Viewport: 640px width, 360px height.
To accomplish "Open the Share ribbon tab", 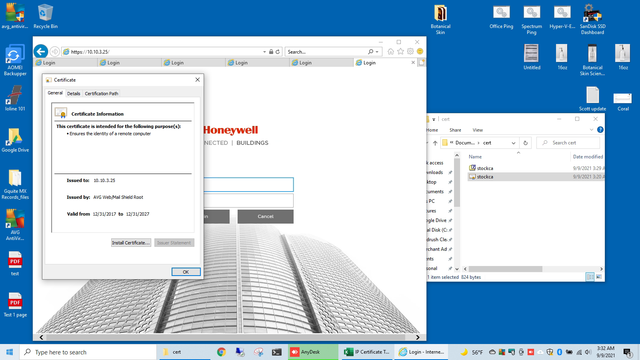I will click(455, 130).
